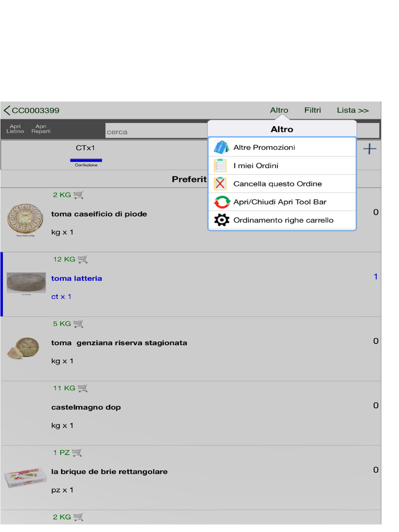Open la brique de brie thumbnail
Viewport: 399px width, 532px height.
(x=26, y=478)
